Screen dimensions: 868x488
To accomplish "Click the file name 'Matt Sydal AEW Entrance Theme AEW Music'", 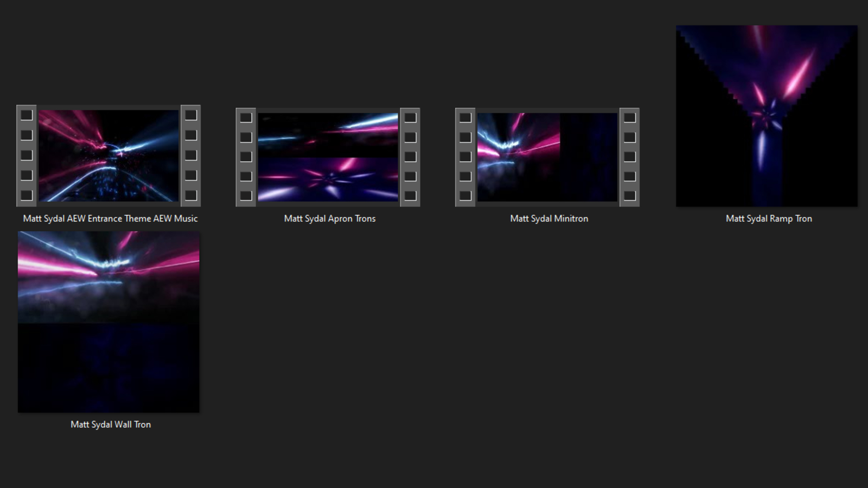I will [110, 219].
